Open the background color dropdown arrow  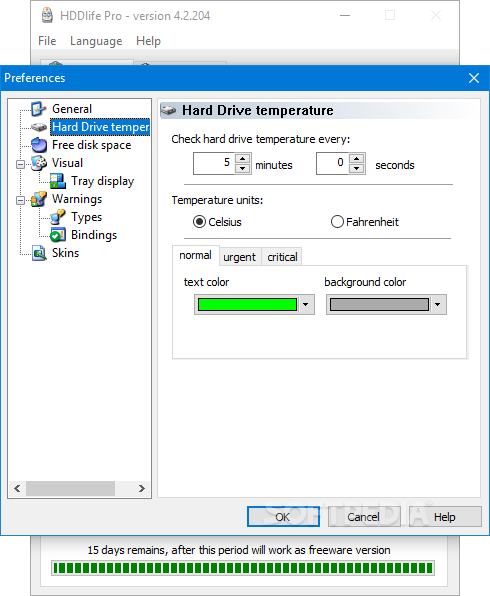pyautogui.click(x=438, y=304)
